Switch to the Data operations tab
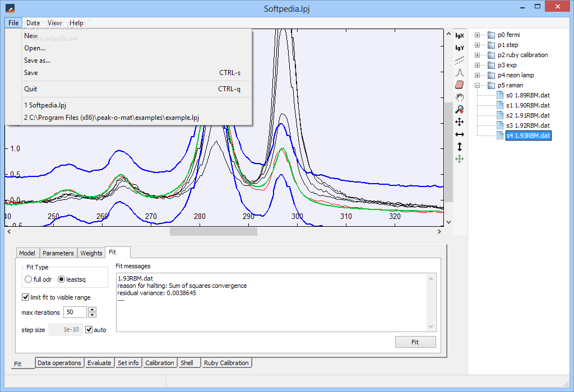Screen dimensions: 574x392 coord(59,363)
